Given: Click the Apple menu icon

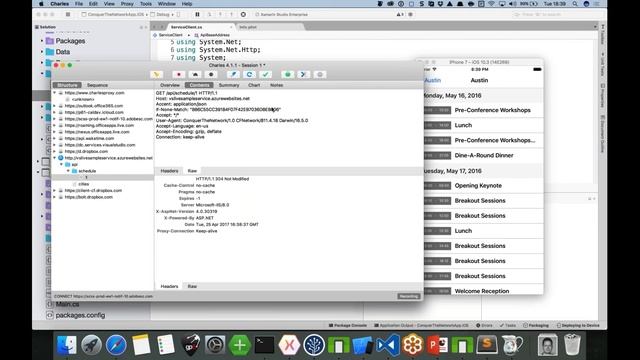Looking at the screenshot, I should [41, 4].
